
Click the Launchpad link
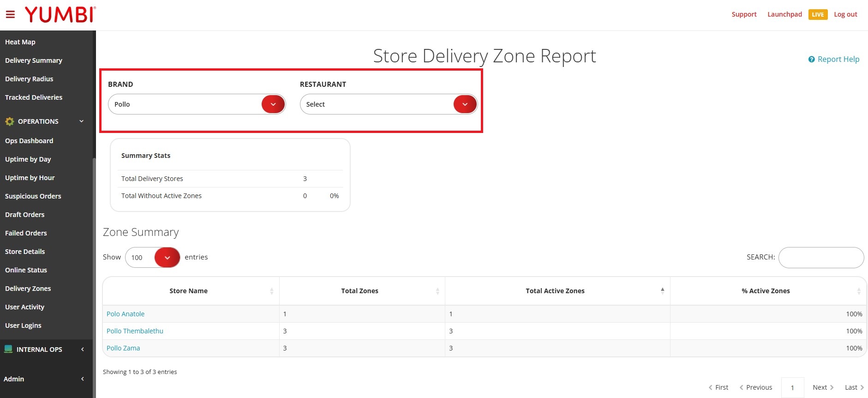[784, 14]
